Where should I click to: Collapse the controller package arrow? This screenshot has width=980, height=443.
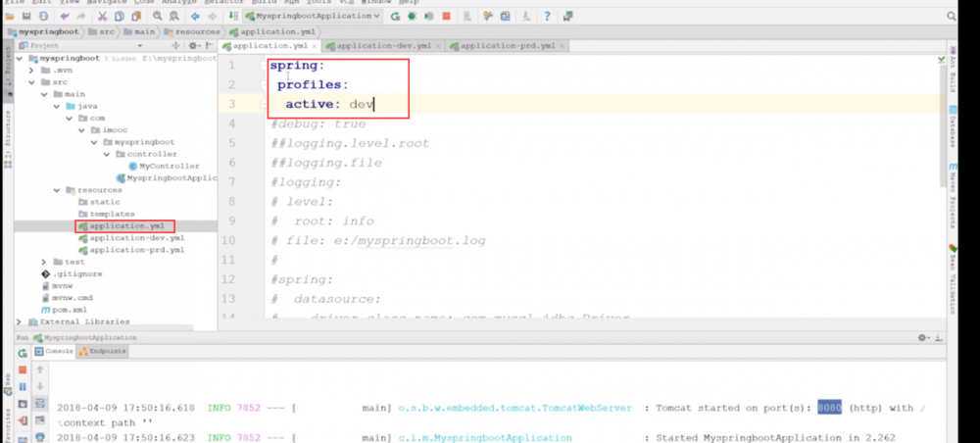point(106,154)
